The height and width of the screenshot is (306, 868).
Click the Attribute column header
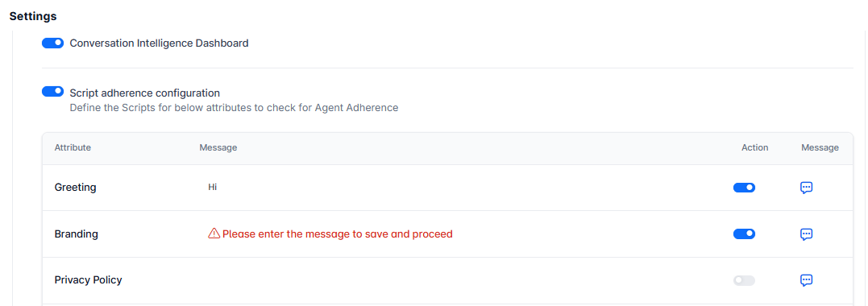pos(73,147)
